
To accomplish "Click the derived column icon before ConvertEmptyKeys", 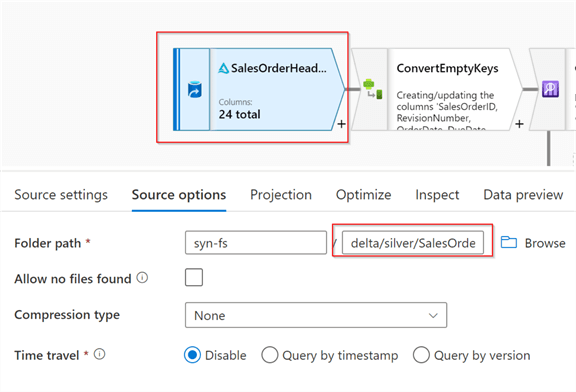I will point(372,89).
